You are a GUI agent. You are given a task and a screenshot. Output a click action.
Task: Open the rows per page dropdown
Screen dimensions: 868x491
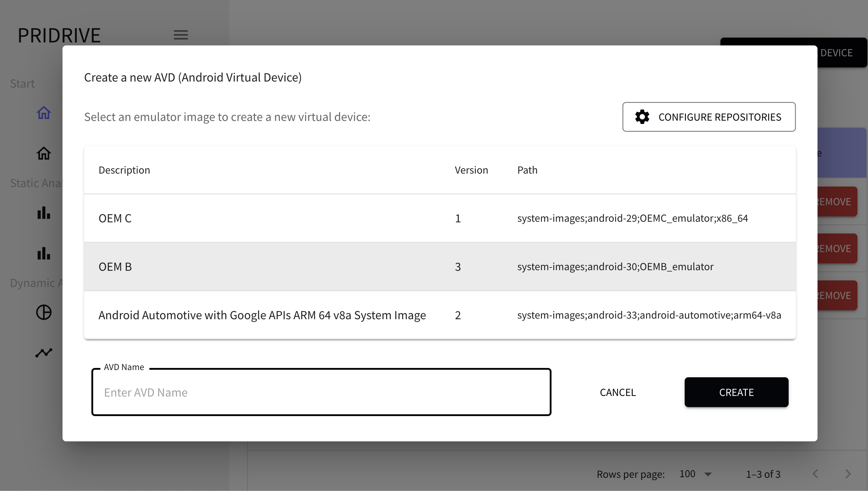click(x=695, y=474)
